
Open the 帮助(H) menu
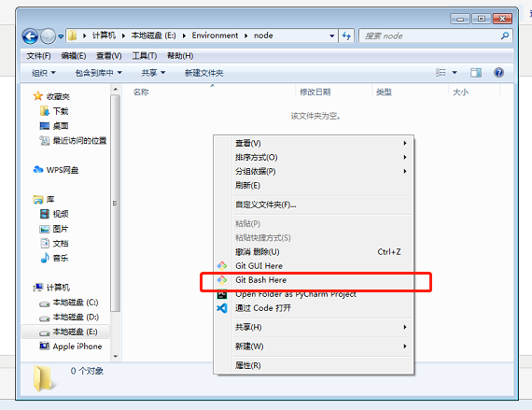coord(180,56)
